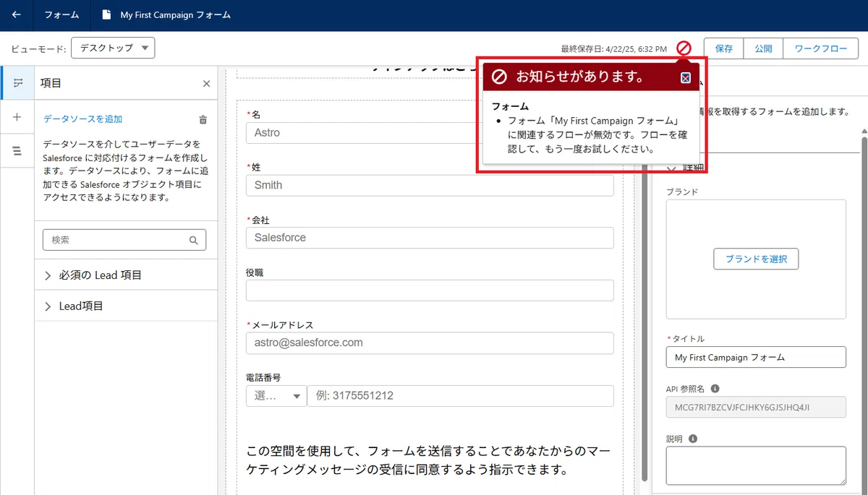Screen dimensions: 868x495
Task: Click the 検索 search field
Action: point(124,240)
